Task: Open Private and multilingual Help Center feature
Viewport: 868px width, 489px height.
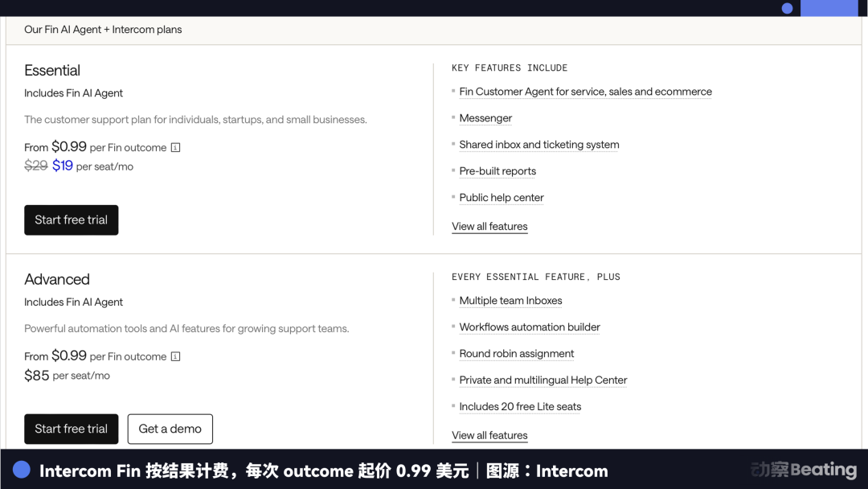Action: pos(543,380)
